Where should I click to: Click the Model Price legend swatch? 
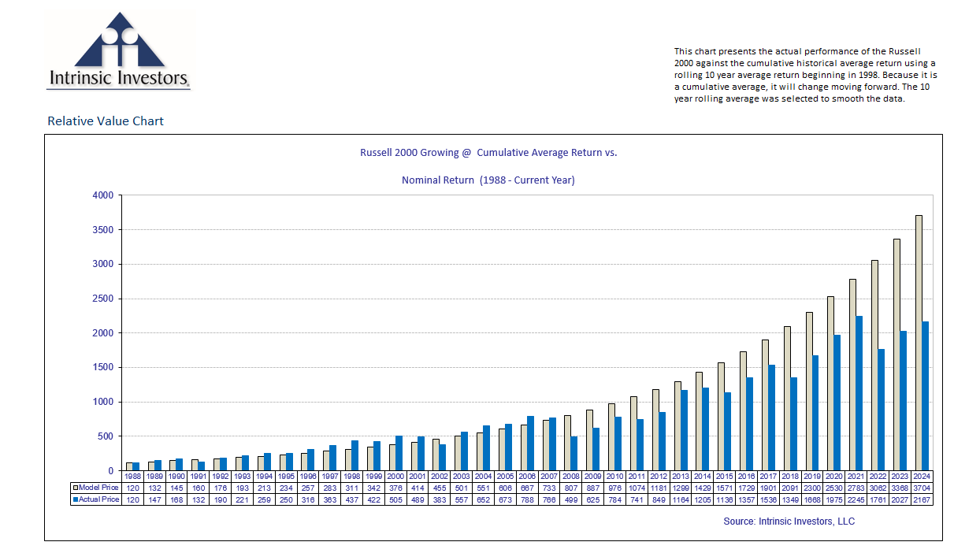75,488
